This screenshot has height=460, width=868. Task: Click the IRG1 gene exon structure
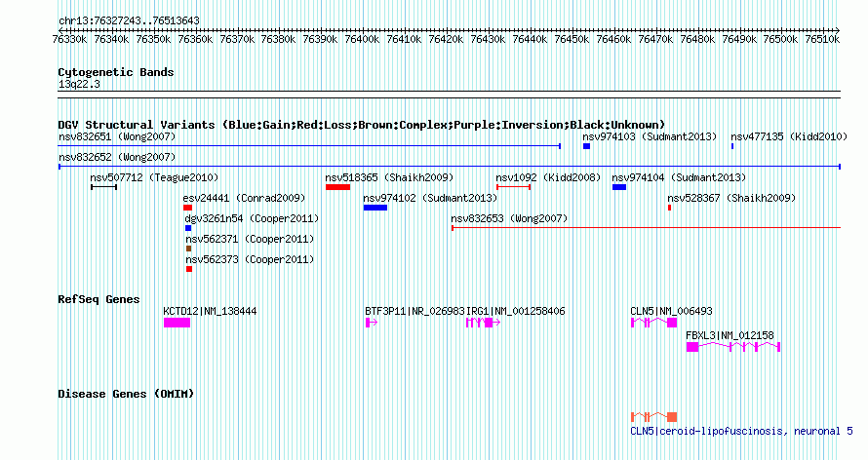484,323
